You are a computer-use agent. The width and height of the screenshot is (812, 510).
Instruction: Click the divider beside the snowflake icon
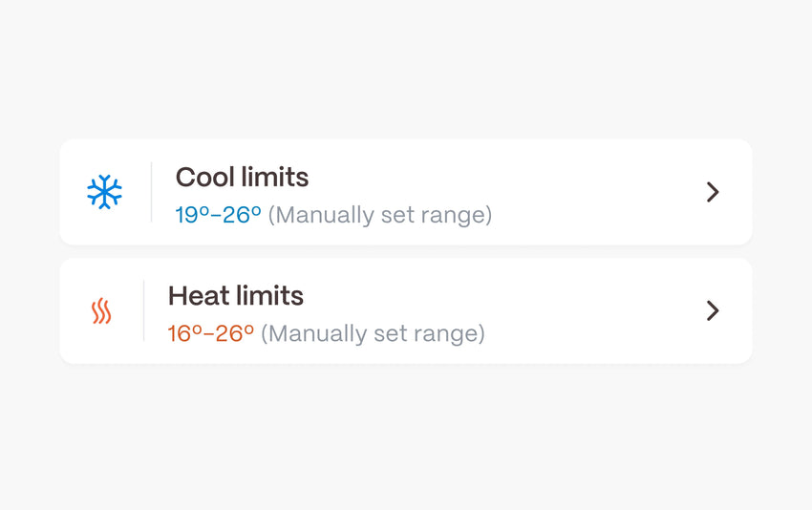coord(151,192)
